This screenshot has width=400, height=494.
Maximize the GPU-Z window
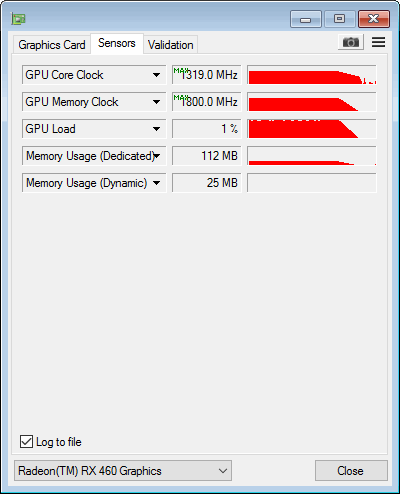[x=339, y=19]
